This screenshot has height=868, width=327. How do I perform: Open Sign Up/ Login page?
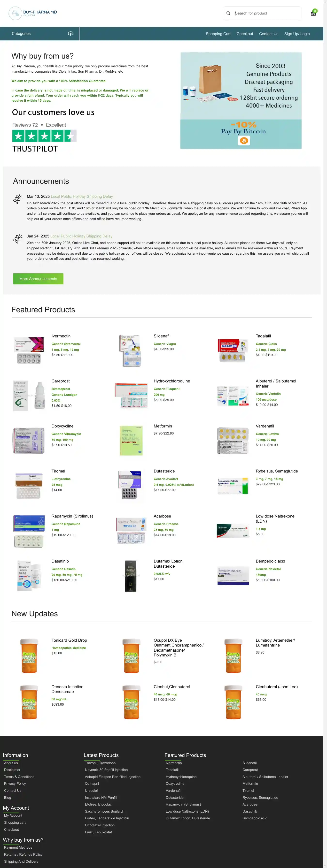click(297, 34)
